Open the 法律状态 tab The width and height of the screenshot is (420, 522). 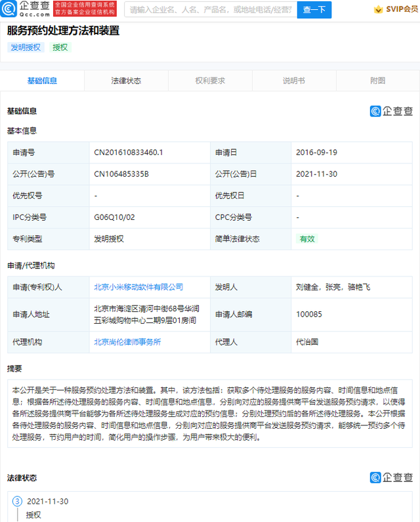pyautogui.click(x=126, y=81)
